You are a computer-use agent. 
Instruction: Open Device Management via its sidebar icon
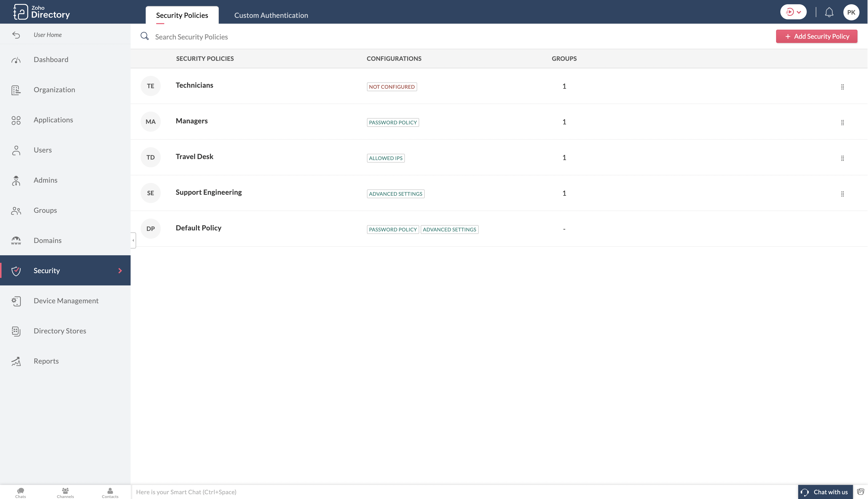16,301
